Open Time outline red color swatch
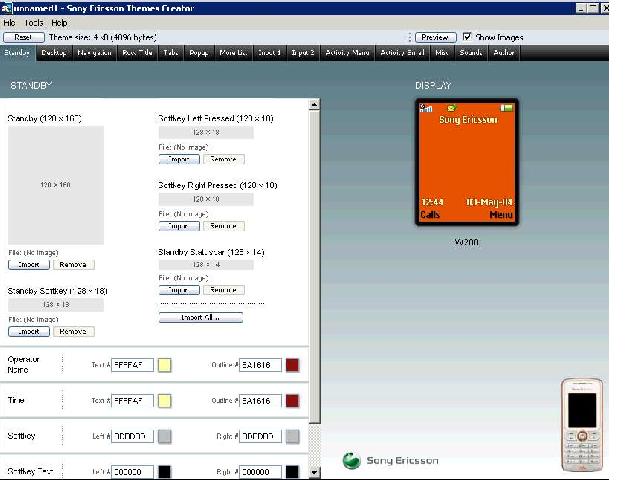640x480 pixels. (292, 401)
